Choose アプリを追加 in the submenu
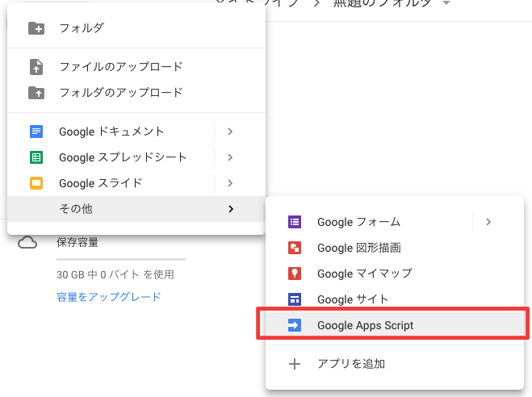Viewport: 532px width, 397px height. (395, 364)
